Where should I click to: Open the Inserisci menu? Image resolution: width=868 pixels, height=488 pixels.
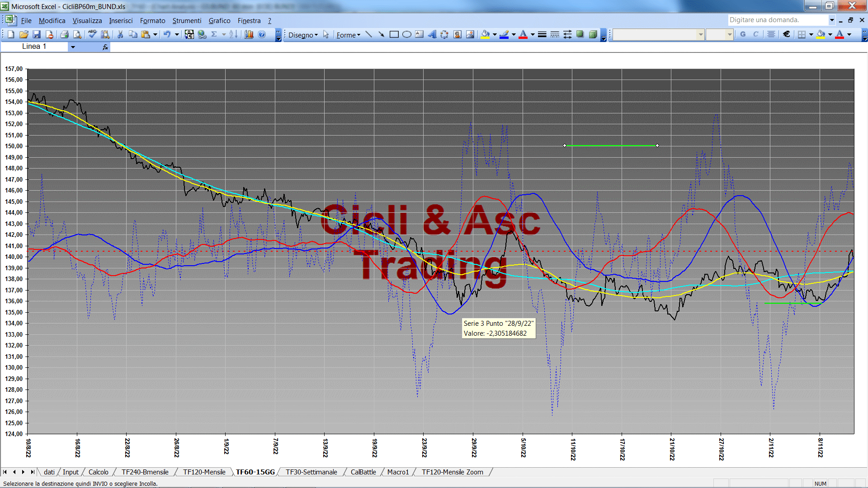click(x=121, y=21)
